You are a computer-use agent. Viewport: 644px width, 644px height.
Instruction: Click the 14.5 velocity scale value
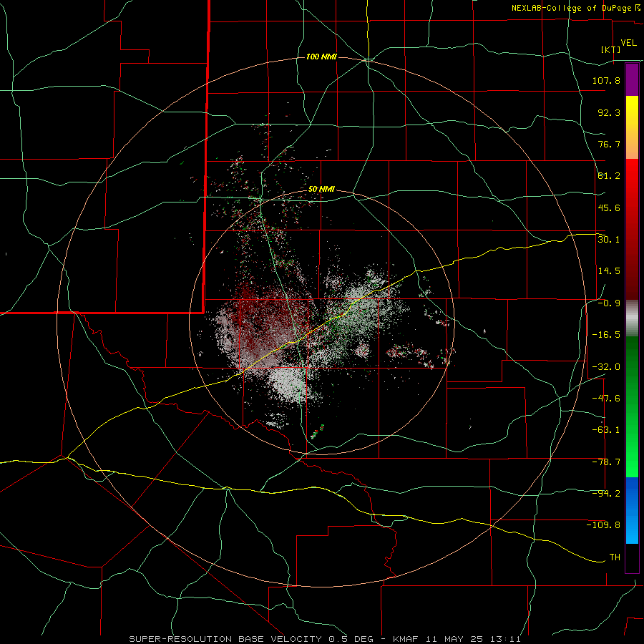pyautogui.click(x=609, y=271)
